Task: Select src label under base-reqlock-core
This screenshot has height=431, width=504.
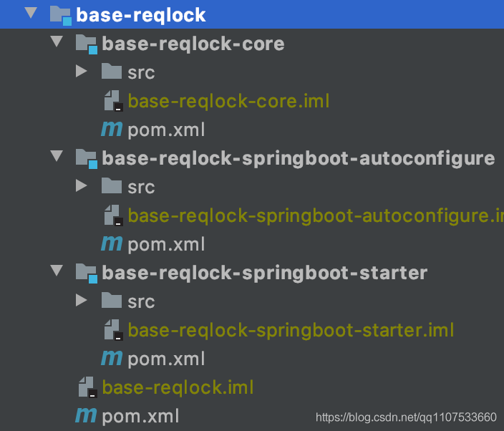Action: [141, 72]
